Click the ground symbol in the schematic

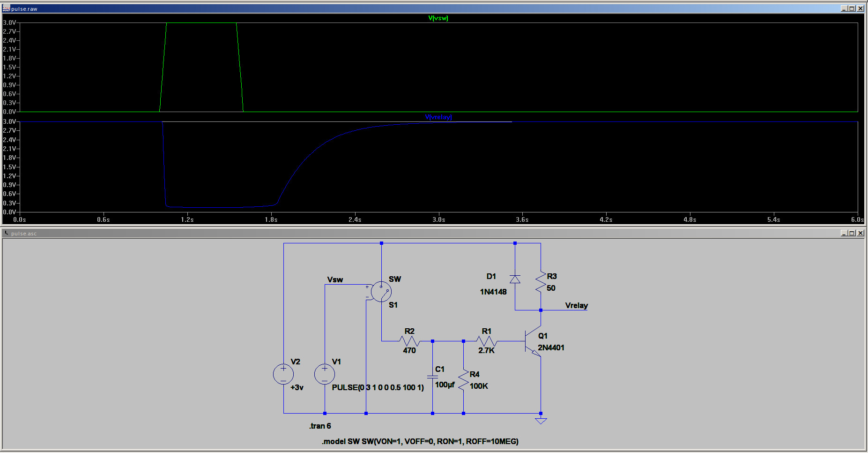[x=541, y=421]
